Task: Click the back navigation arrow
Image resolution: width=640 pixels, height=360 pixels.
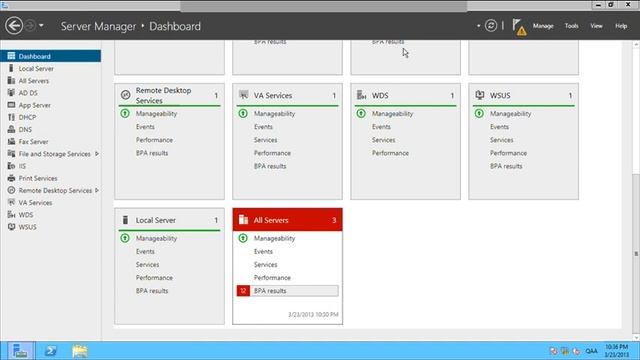Action: (14, 26)
